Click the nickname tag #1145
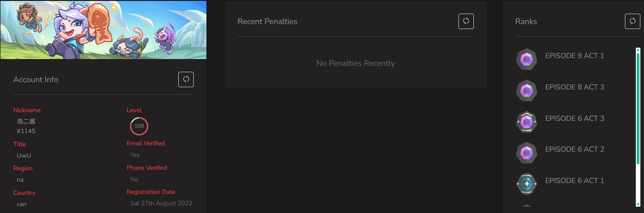Screen dimensions: 644x213 point(26,131)
